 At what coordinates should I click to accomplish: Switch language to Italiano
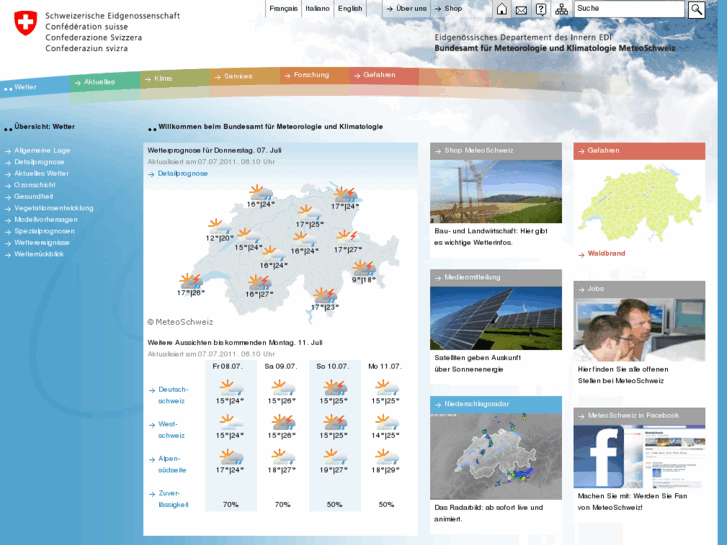click(318, 8)
